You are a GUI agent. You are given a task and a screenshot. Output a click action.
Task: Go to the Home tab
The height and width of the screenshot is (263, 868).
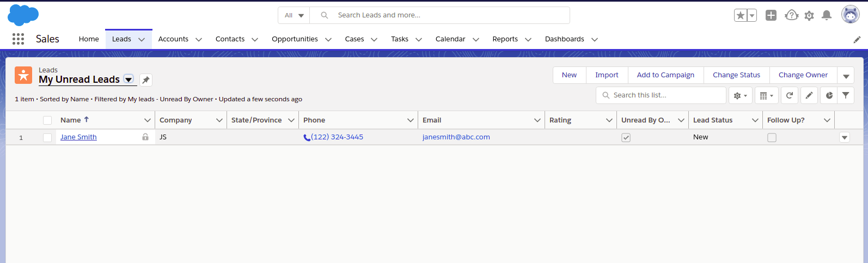(89, 39)
